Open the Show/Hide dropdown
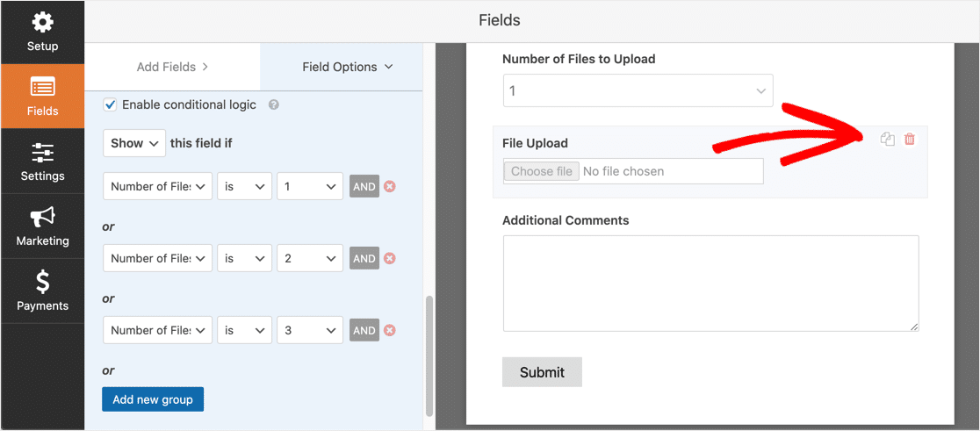980x431 pixels. [x=134, y=143]
